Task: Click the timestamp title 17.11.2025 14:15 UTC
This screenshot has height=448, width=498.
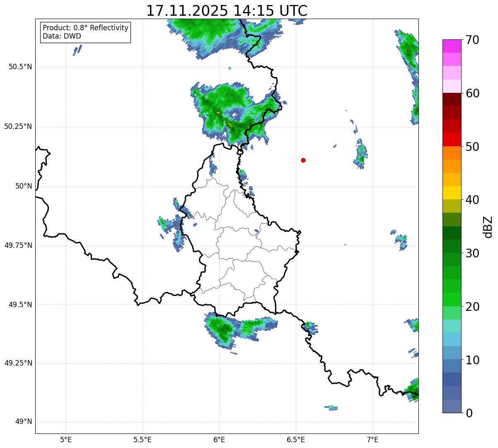Action: click(227, 10)
